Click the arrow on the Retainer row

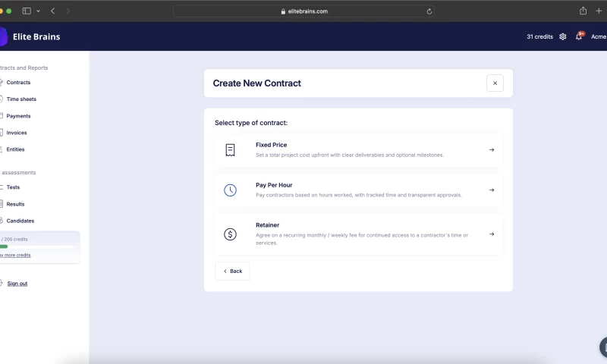(x=492, y=234)
